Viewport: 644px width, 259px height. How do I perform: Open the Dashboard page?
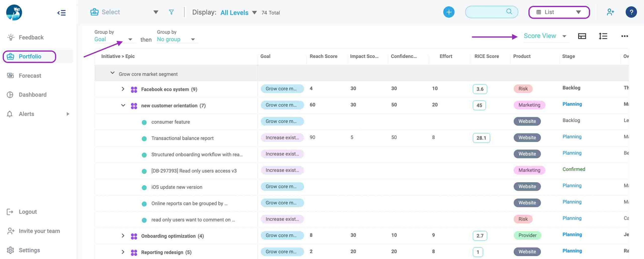pos(32,95)
